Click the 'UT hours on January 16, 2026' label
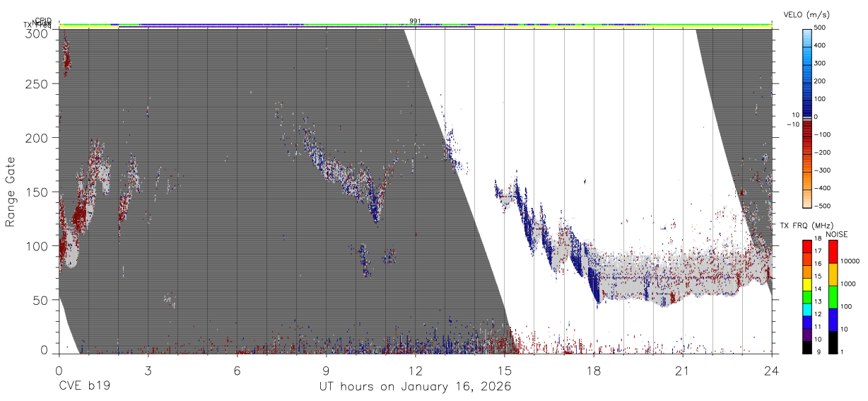 pos(415,387)
